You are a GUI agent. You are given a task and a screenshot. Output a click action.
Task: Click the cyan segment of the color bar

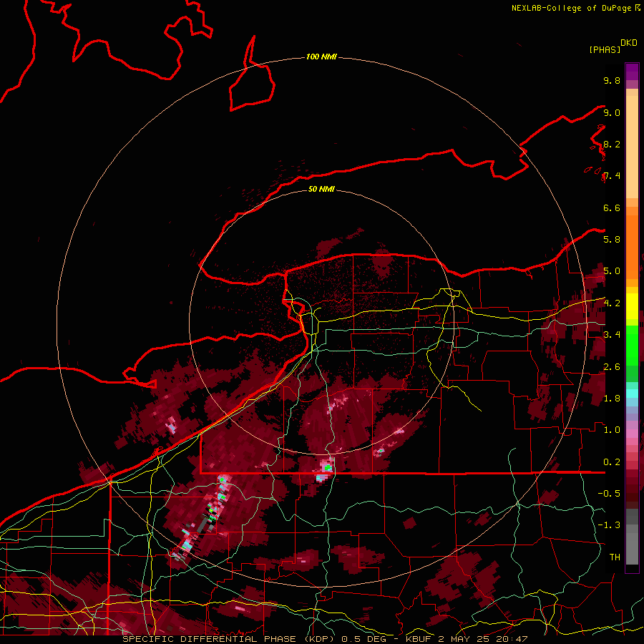(x=632, y=394)
